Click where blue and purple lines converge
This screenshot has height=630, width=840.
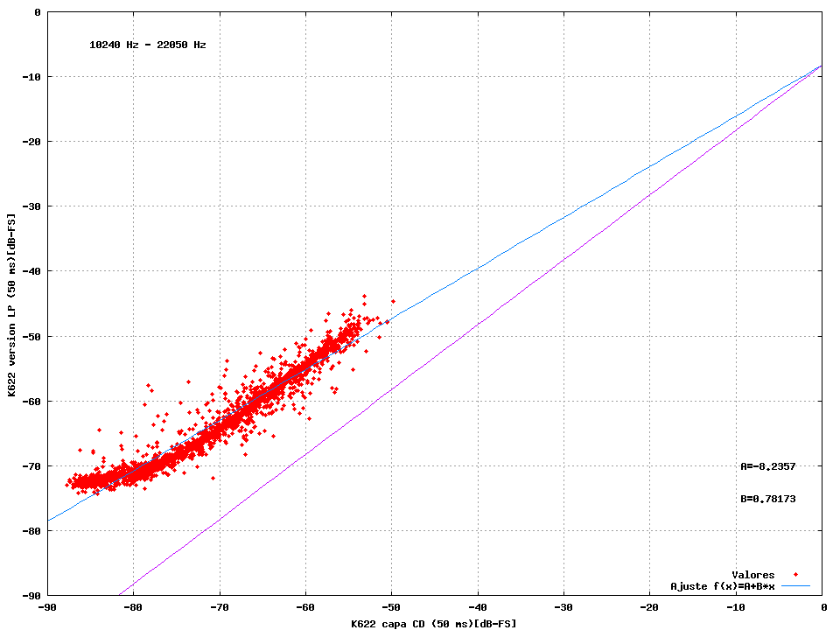[820, 66]
